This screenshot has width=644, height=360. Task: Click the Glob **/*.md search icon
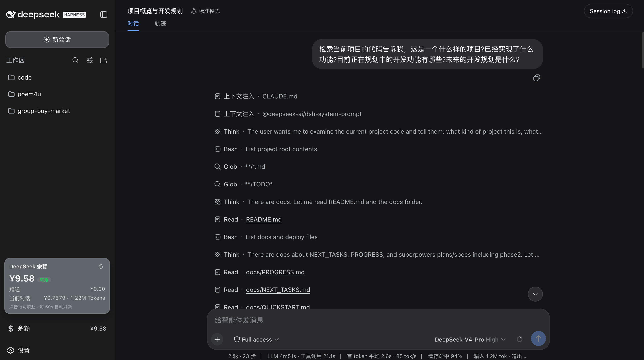(218, 167)
